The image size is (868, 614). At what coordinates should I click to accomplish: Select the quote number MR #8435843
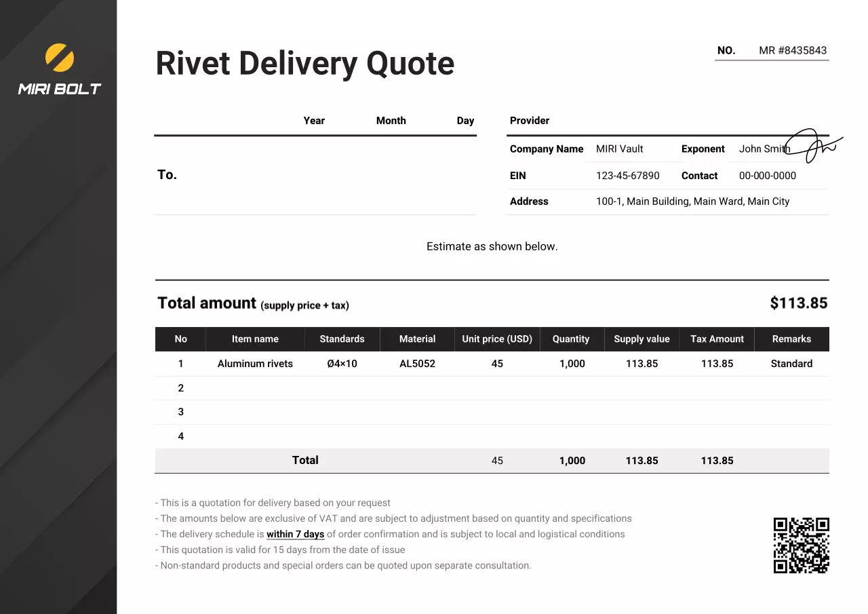pos(793,50)
